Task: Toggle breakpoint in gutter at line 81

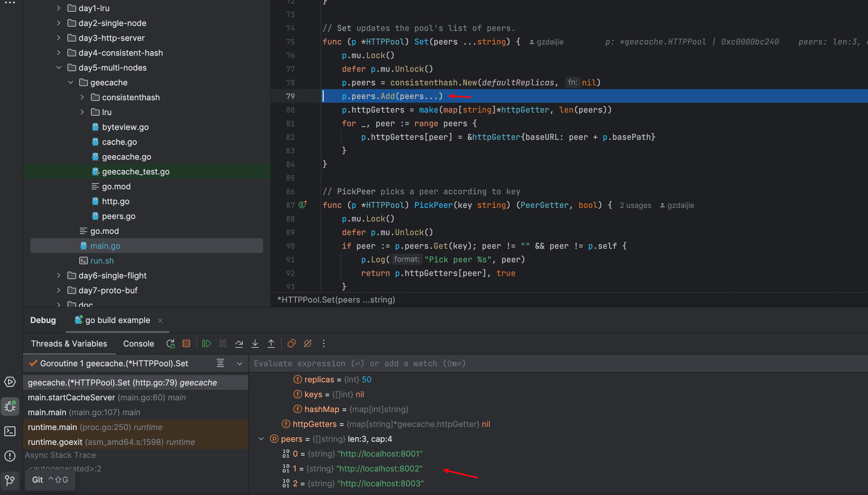Action: coord(290,123)
